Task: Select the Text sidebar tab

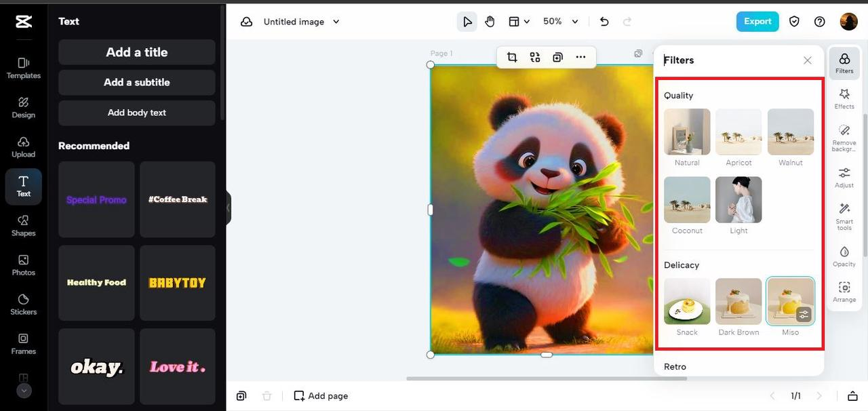Action: (24, 187)
